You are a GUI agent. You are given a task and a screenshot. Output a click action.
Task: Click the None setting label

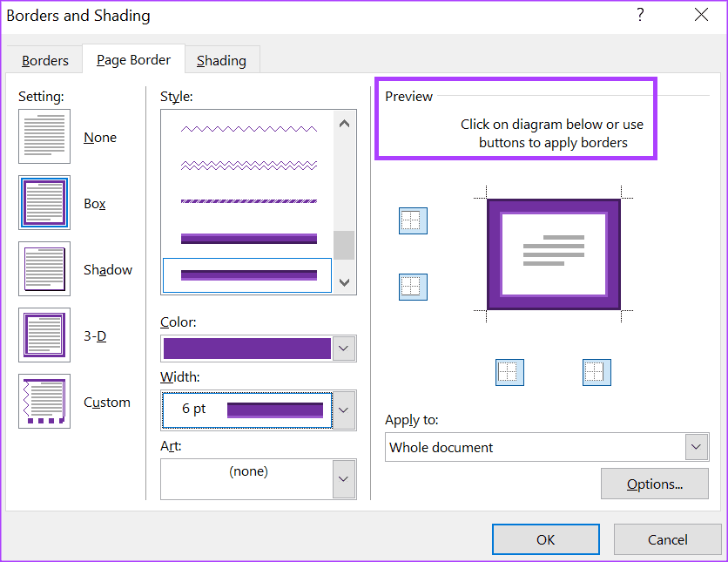[x=100, y=138]
